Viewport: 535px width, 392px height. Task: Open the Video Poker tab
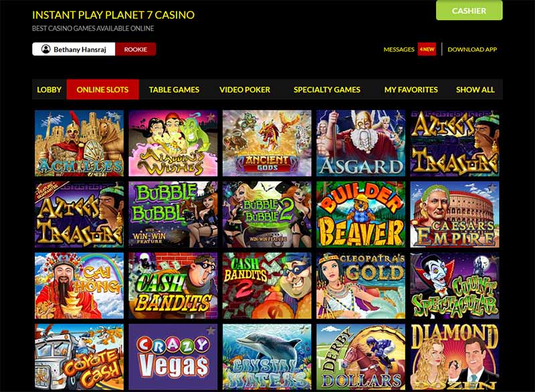pos(245,90)
